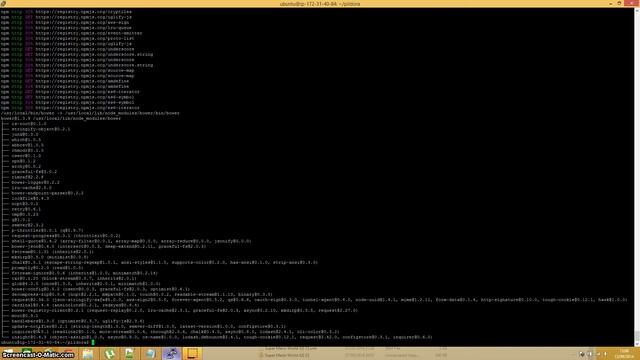Open the taskbar app left of PuTTY icon

150,353
